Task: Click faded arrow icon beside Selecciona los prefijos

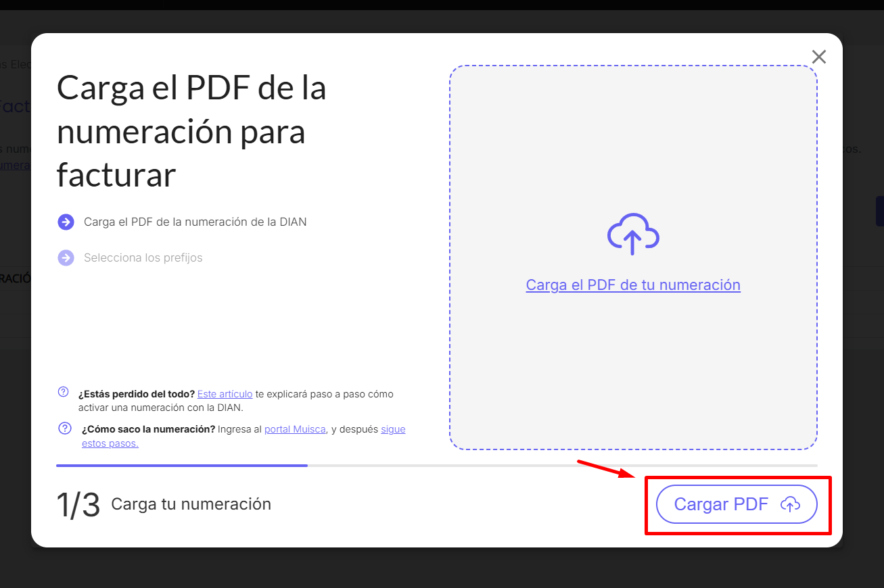Action: coord(66,258)
